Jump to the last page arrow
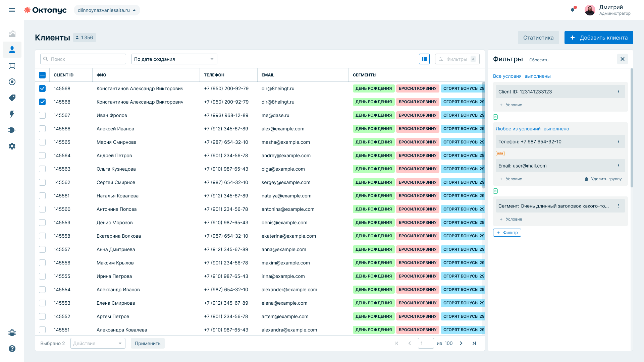The image size is (644, 362). (474, 343)
